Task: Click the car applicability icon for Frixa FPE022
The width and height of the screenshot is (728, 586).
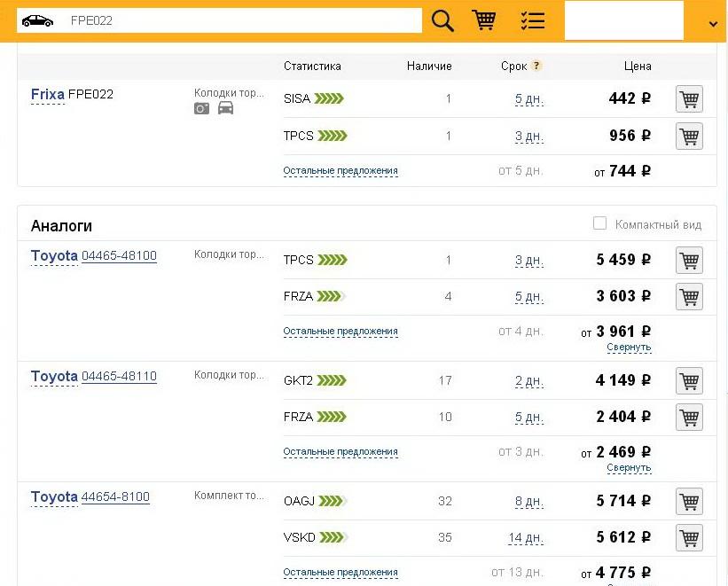Action: tap(225, 108)
